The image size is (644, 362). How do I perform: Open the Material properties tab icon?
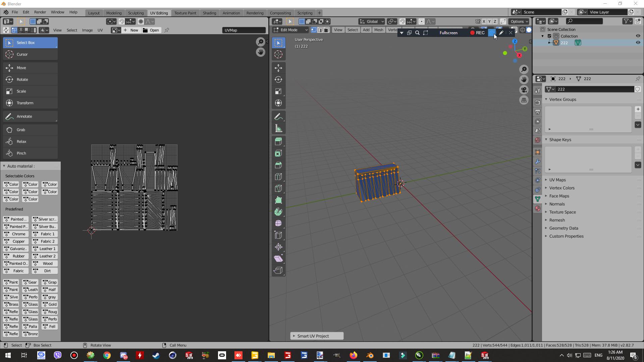click(538, 208)
